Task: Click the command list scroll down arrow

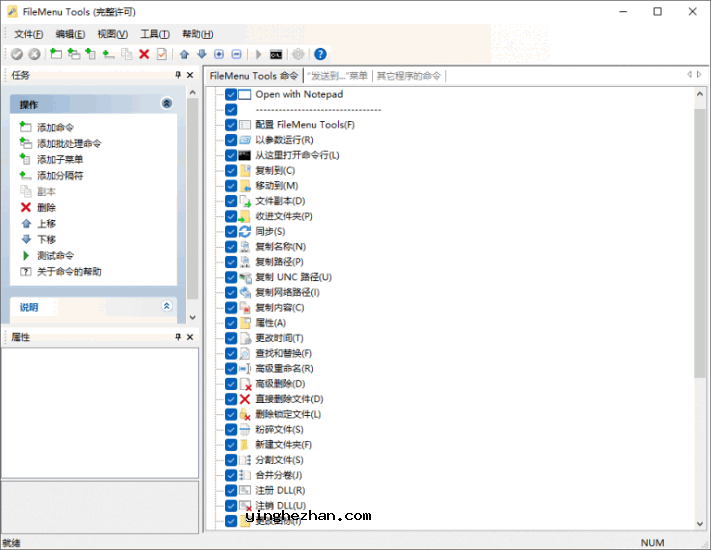Action: coord(699,523)
